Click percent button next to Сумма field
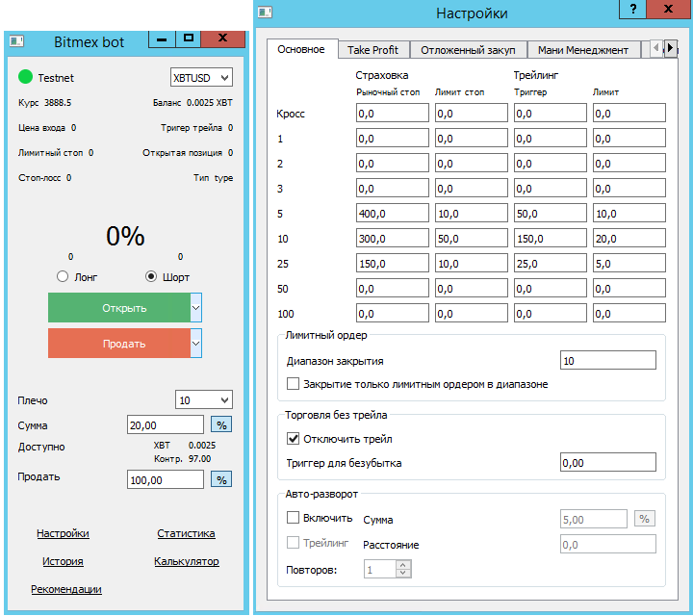Image resolution: width=693 pixels, height=616 pixels. coord(221,424)
